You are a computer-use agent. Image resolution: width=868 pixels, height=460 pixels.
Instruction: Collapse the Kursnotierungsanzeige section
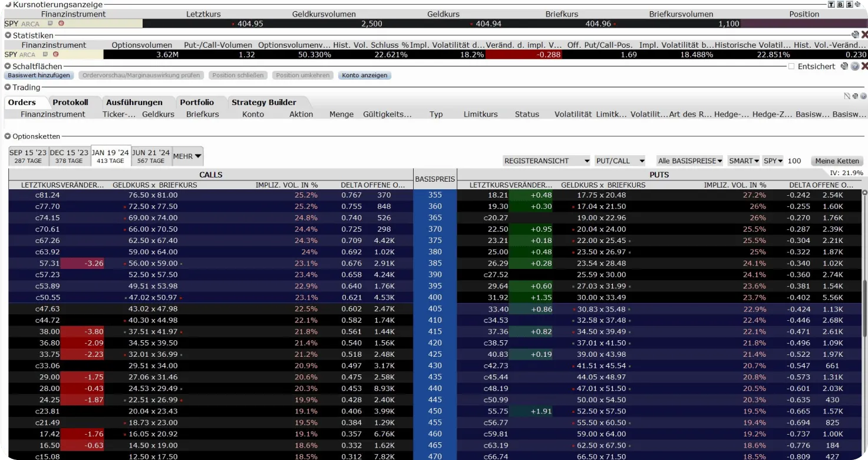(8, 4)
